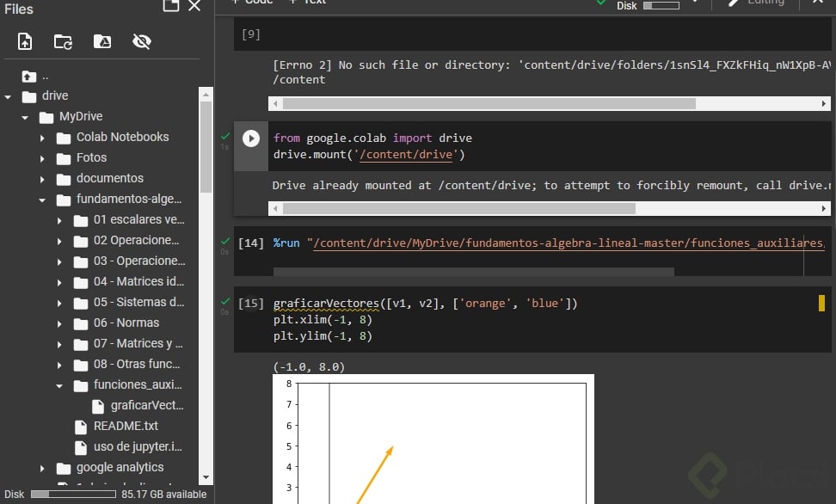836x504 pixels.
Task: Expand the 02 Operacione... folder
Action: (59, 242)
